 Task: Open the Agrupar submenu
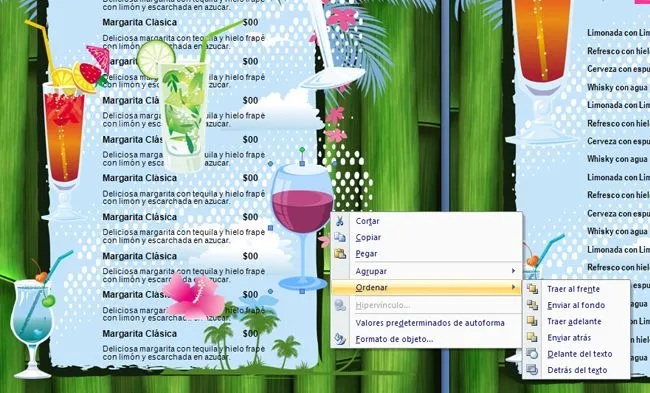pos(426,271)
